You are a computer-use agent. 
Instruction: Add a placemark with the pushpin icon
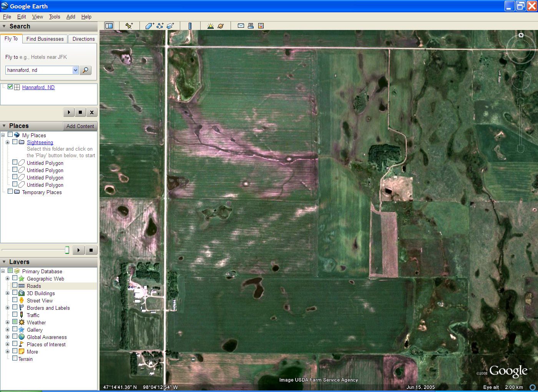point(129,26)
